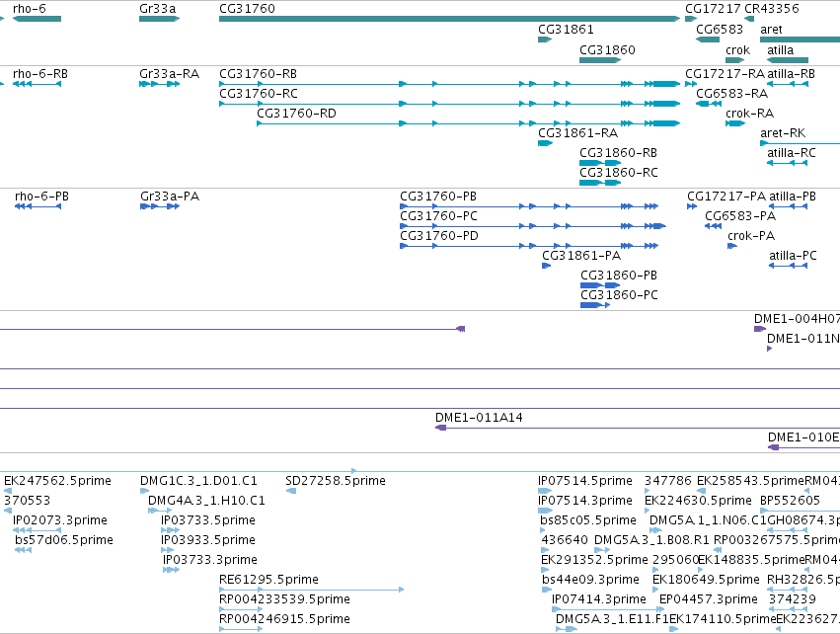Select the Gr33a-RA transcript
Screen dimensions: 840x634
pyautogui.click(x=159, y=84)
